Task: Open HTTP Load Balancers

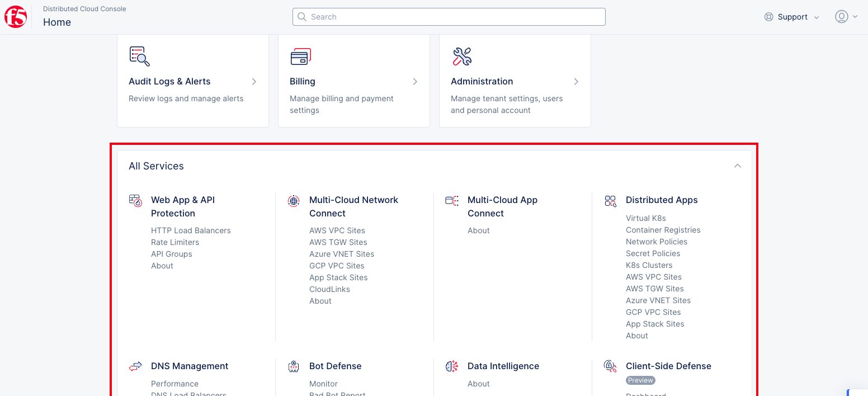Action: point(191,230)
